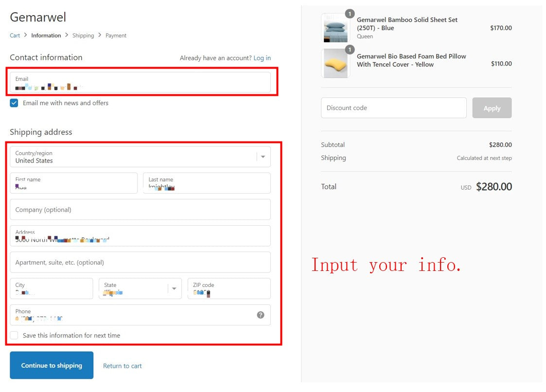The image size is (546, 392).
Task: Select the Shipping breadcrumb step
Action: click(83, 36)
